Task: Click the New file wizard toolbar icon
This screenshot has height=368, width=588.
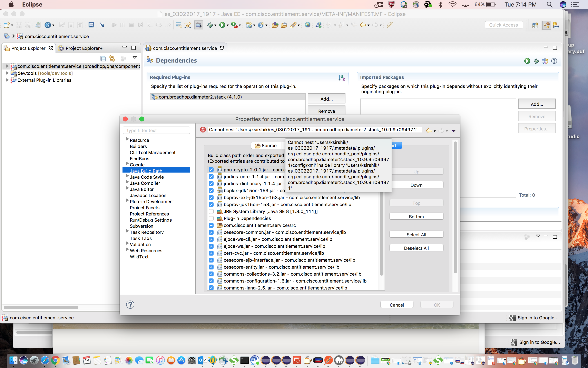Action: (x=7, y=25)
